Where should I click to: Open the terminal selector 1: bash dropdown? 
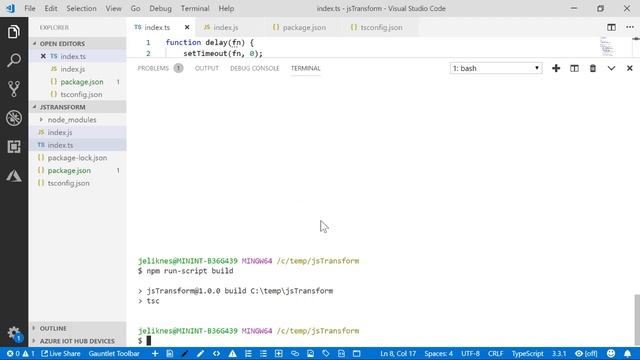496,68
